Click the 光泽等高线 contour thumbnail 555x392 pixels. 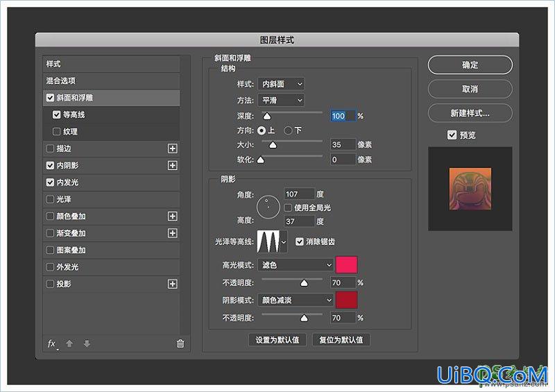tap(268, 241)
